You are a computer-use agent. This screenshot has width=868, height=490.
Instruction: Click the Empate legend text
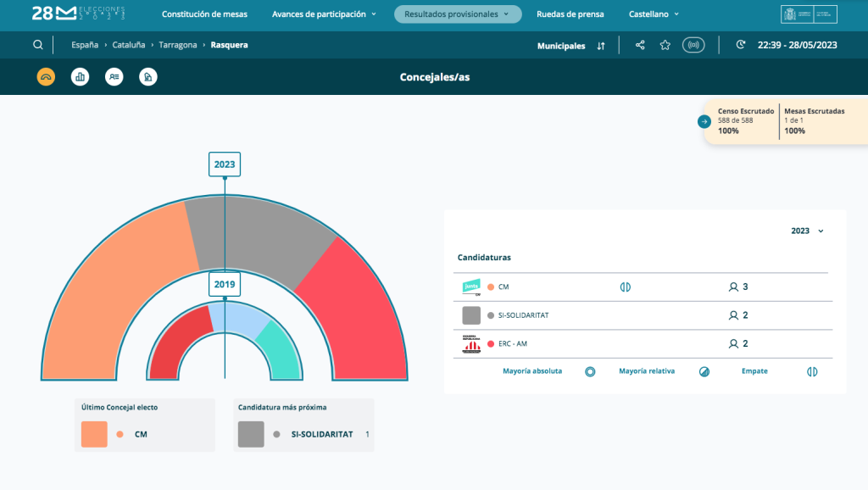(754, 371)
